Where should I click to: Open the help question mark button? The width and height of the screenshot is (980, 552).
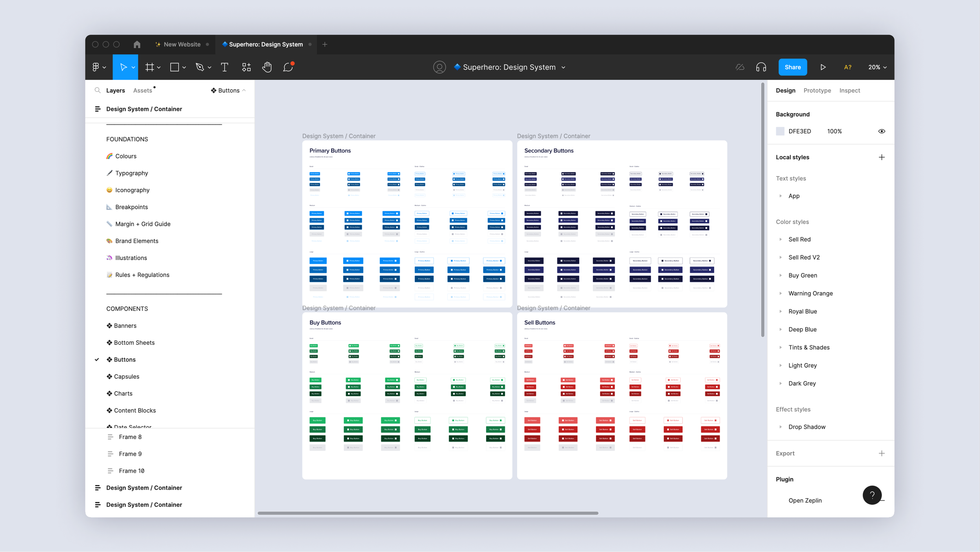[872, 495]
